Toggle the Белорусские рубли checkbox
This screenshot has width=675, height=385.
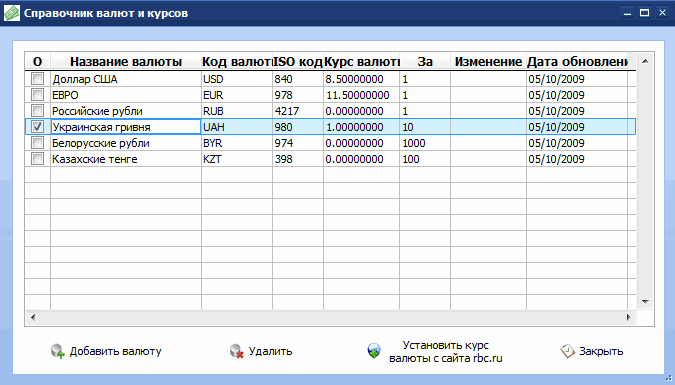[37, 143]
